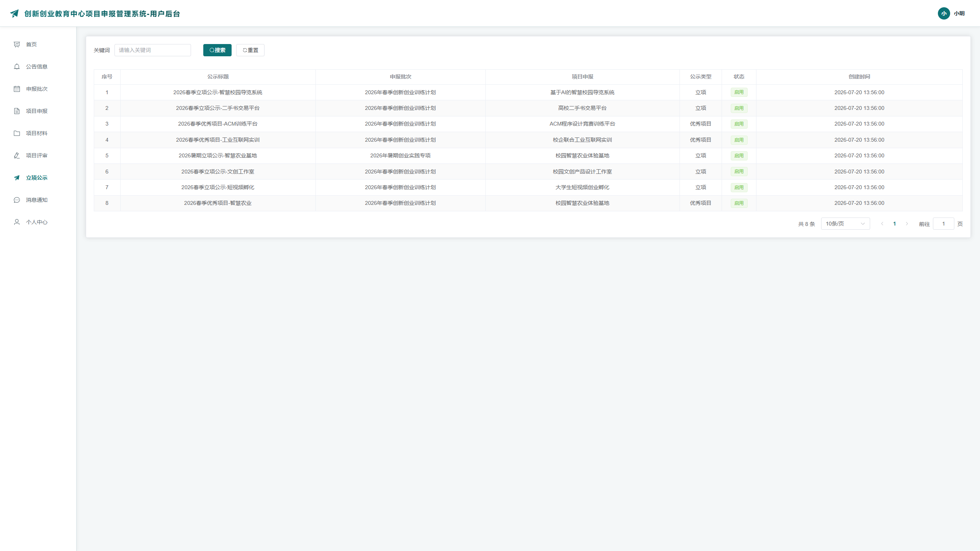The width and height of the screenshot is (980, 551).
Task: Focus the 前往 page jump input
Action: tap(943, 224)
